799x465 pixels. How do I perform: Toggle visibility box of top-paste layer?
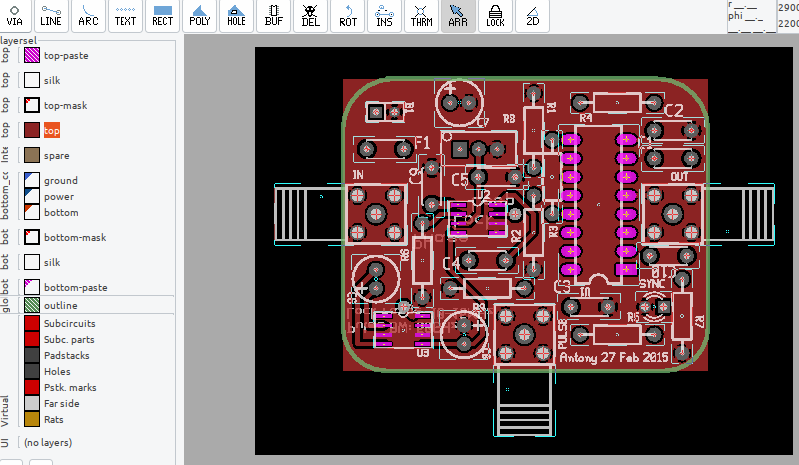point(32,55)
